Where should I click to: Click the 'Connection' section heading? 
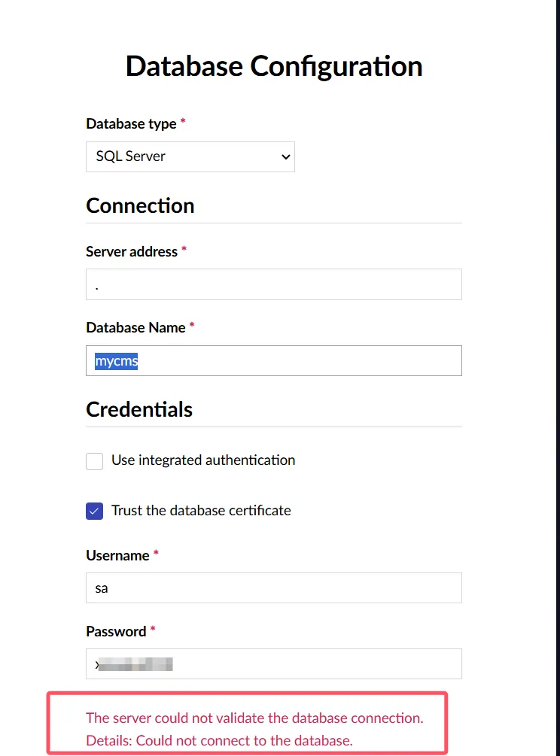tap(140, 205)
